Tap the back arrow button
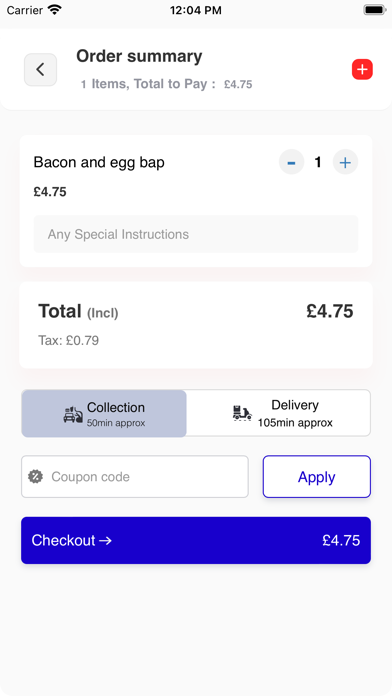Viewport: 392px width, 696px height. coord(40,70)
